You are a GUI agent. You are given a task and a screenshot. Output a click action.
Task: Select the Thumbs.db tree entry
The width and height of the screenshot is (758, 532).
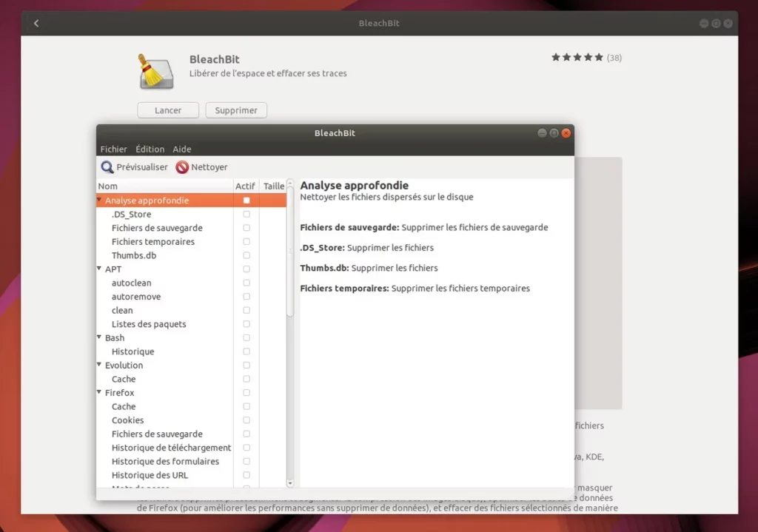coord(133,255)
